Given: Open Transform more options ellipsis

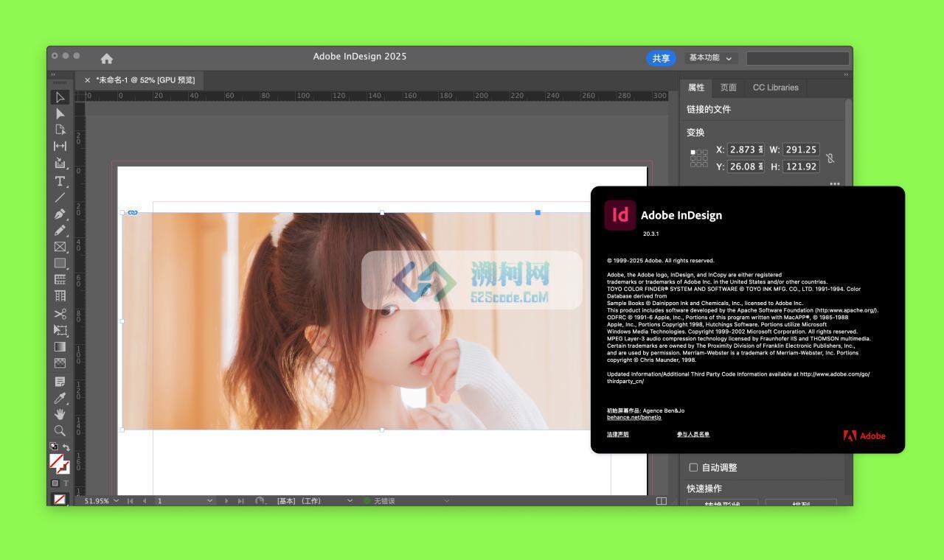Looking at the screenshot, I should click(835, 183).
